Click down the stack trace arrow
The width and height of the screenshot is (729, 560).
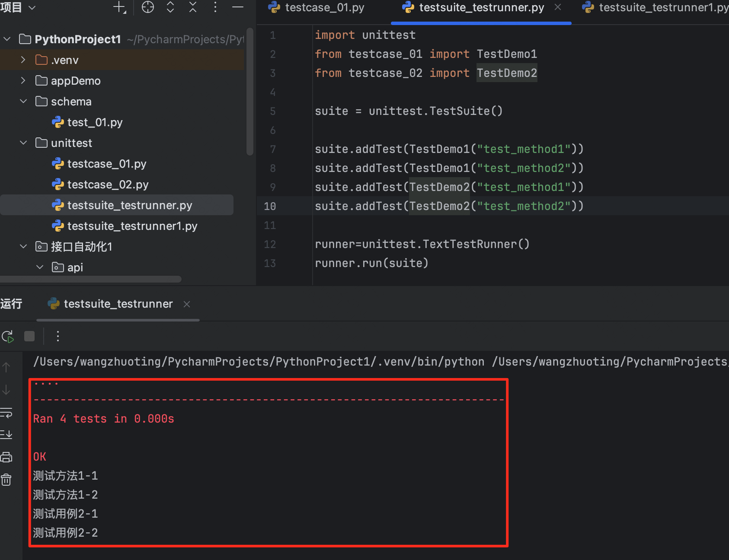pos(6,390)
